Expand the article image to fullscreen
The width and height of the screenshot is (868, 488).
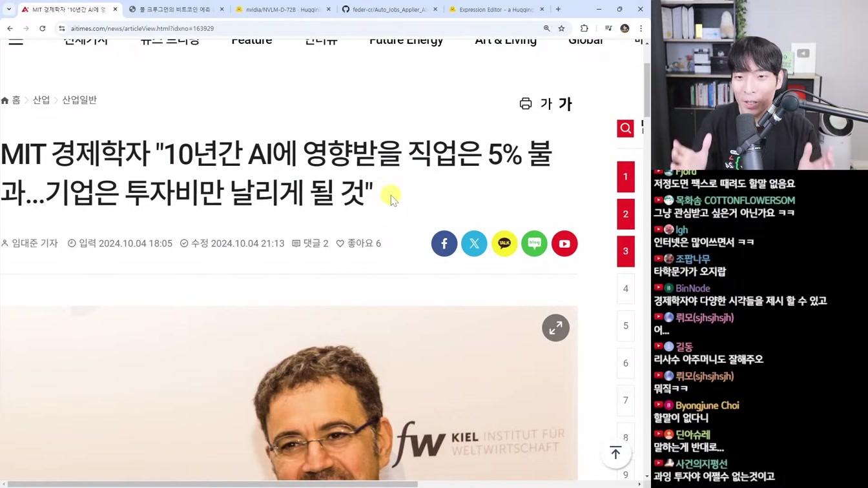[x=555, y=328]
